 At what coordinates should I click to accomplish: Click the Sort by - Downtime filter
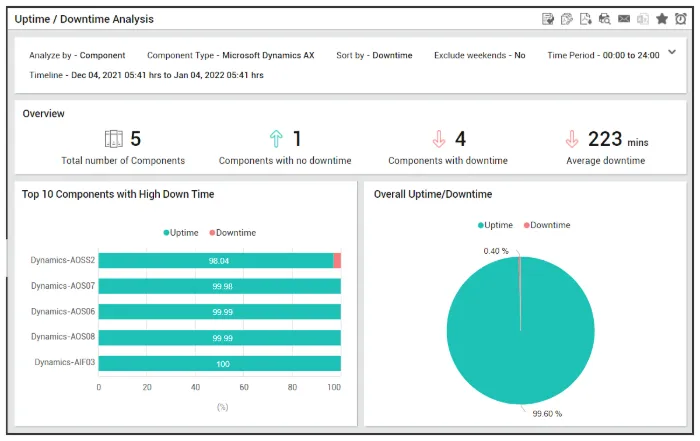point(374,55)
